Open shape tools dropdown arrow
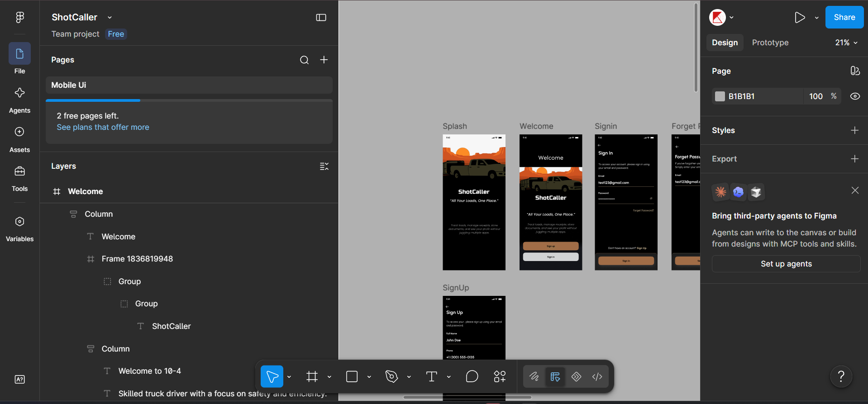Screen dimensions: 868x404 click(369, 377)
